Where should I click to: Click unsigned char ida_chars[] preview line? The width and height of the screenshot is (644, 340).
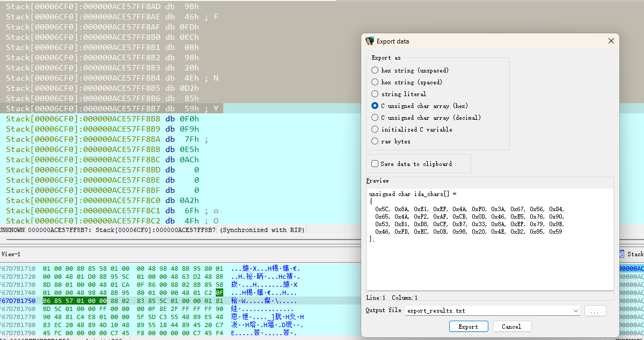[413, 194]
